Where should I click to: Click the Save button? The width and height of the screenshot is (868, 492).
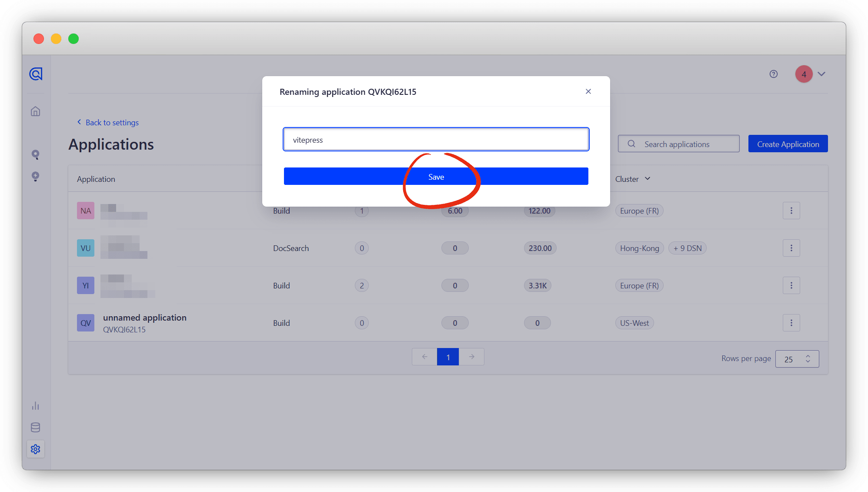pos(436,177)
